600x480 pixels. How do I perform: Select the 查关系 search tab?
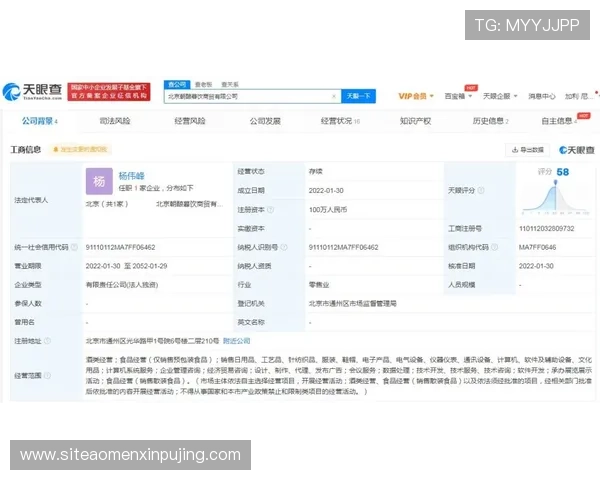pyautogui.click(x=230, y=84)
